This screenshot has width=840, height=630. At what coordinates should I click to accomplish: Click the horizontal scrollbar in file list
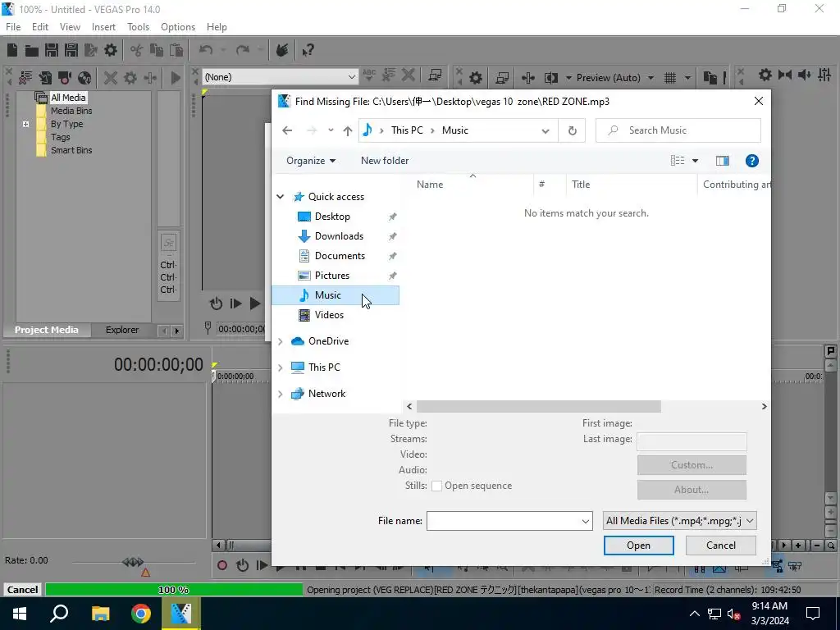pyautogui.click(x=538, y=407)
